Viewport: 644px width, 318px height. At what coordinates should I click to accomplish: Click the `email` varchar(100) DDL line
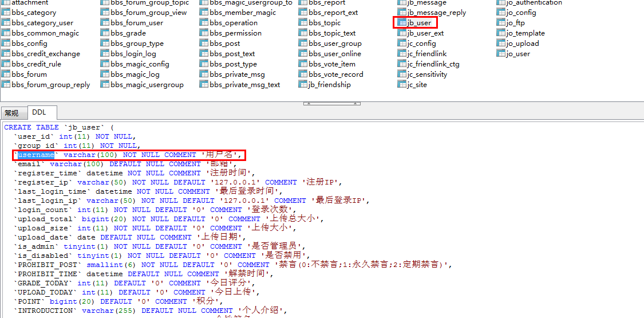tap(125, 164)
